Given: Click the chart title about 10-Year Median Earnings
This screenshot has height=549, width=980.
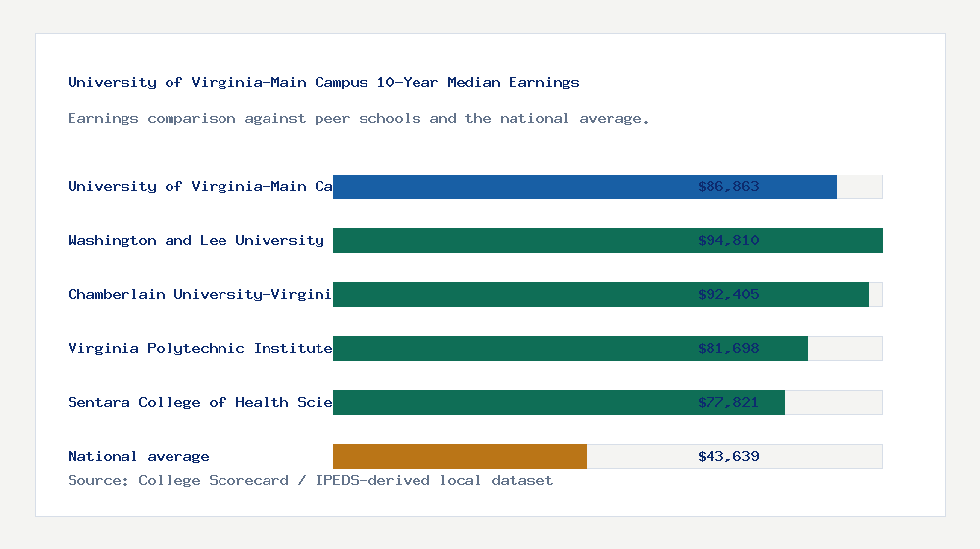Looking at the screenshot, I should pyautogui.click(x=323, y=82).
